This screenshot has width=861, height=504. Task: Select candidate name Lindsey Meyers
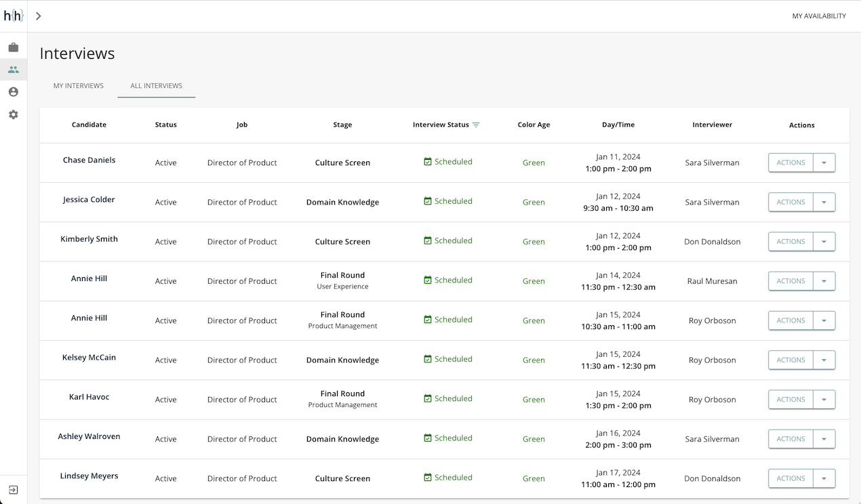click(x=89, y=476)
